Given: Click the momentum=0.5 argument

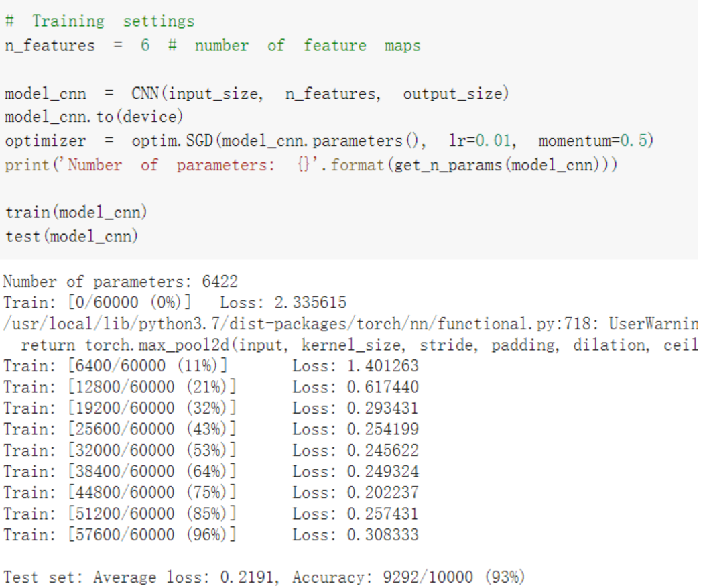Looking at the screenshot, I should [x=595, y=141].
